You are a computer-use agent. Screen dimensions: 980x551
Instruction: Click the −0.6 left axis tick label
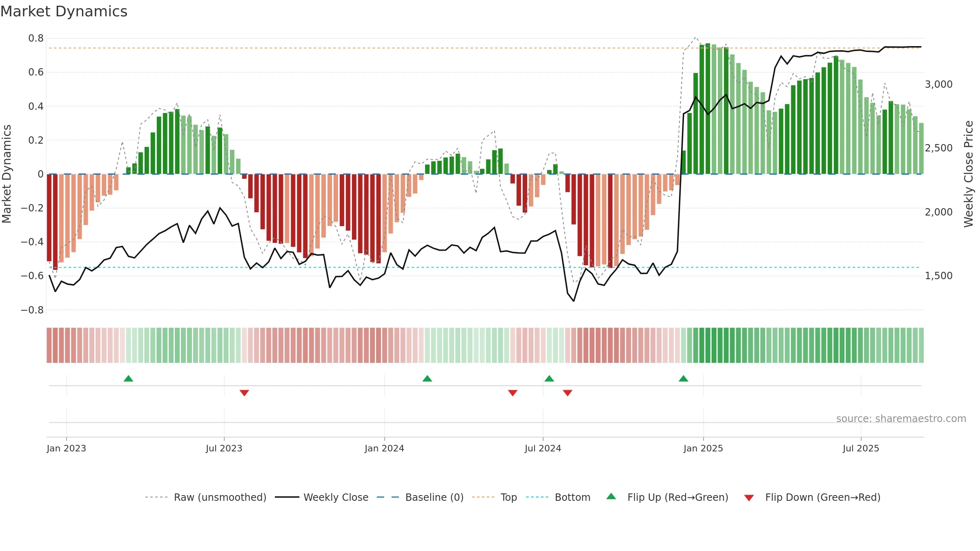[x=32, y=276]
